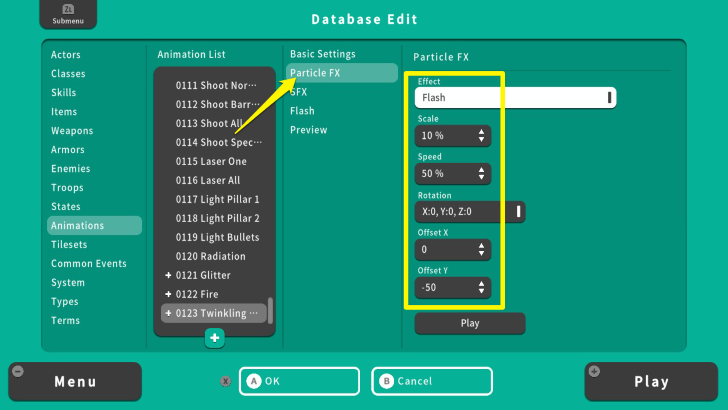Adjust the Scale 10 % stepper

[453, 136]
